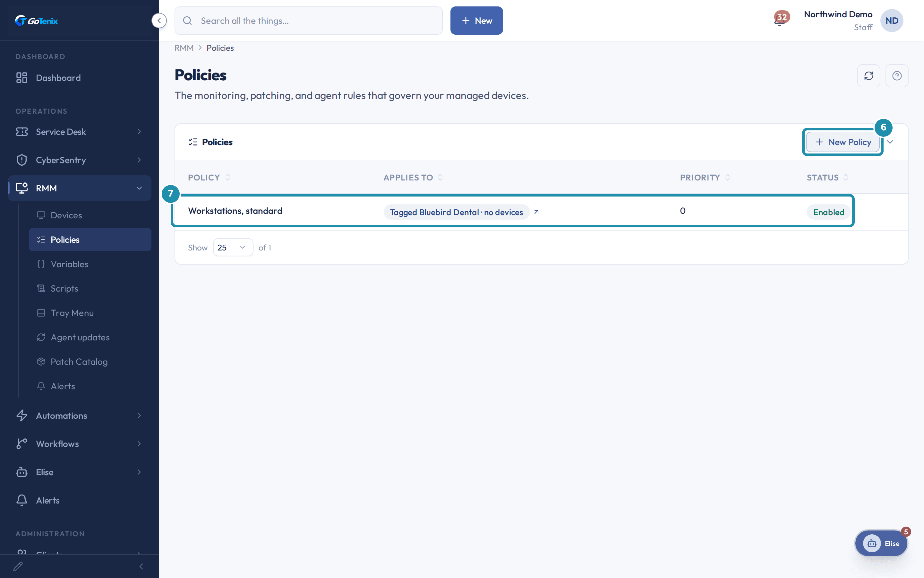Open the dropdown chevron beside New Policy
924x578 pixels.
[890, 142]
